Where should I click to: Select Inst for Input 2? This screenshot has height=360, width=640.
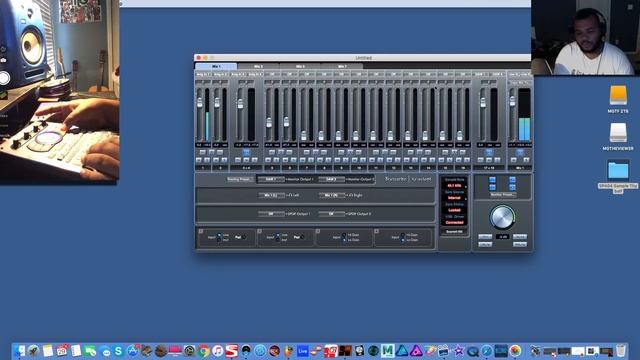point(278,240)
